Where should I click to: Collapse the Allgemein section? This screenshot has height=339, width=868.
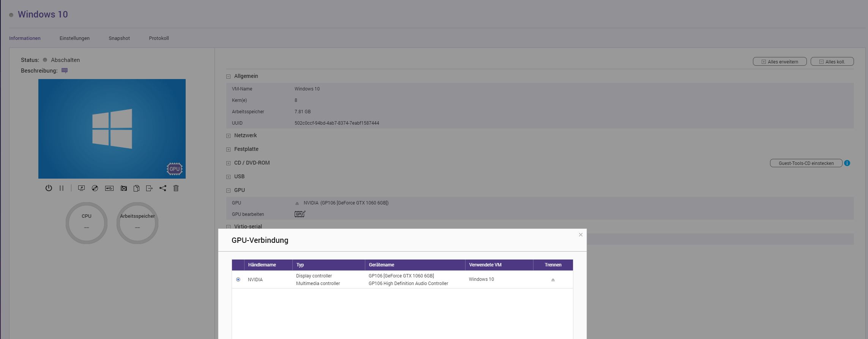[228, 76]
